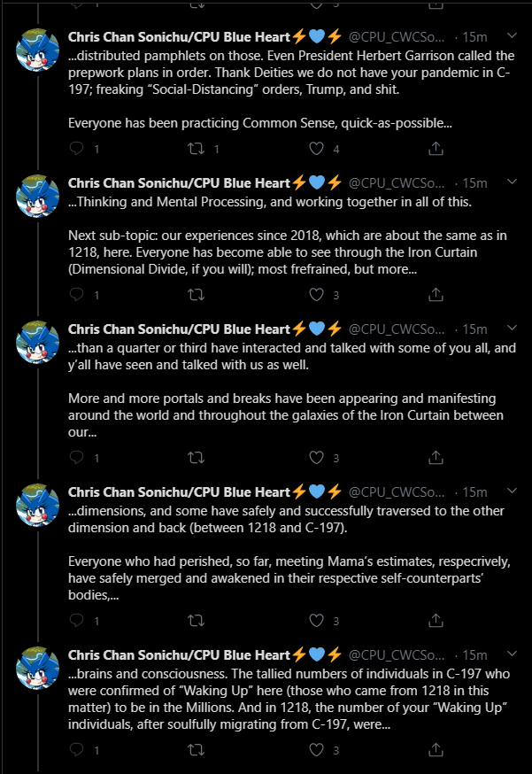Image resolution: width=532 pixels, height=774 pixels.
Task: Share the tweet about Common Sense
Action: pos(436,148)
